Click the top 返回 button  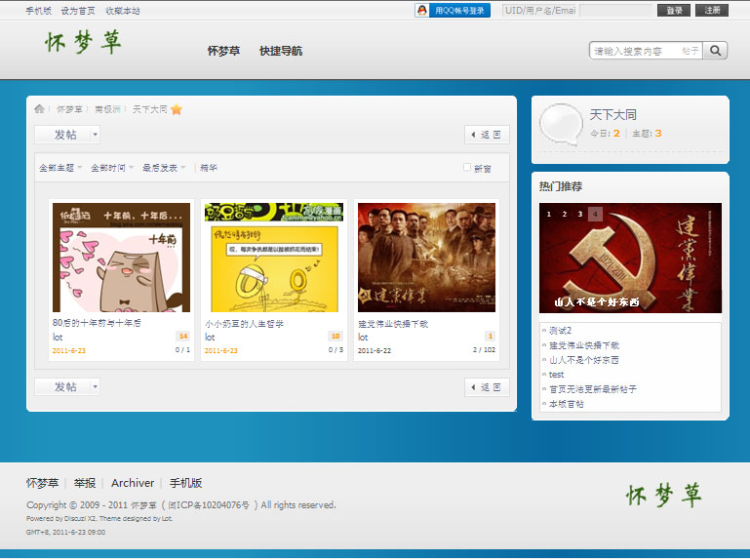(487, 135)
